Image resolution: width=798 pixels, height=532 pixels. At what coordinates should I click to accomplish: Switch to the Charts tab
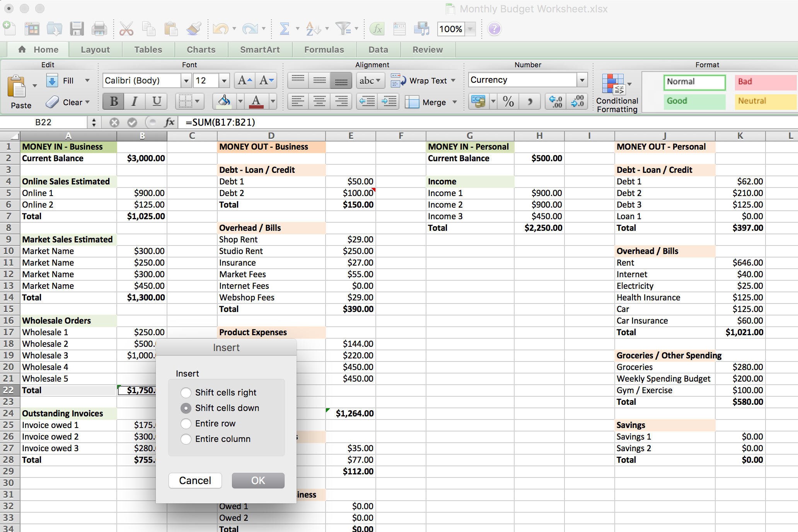(x=201, y=49)
